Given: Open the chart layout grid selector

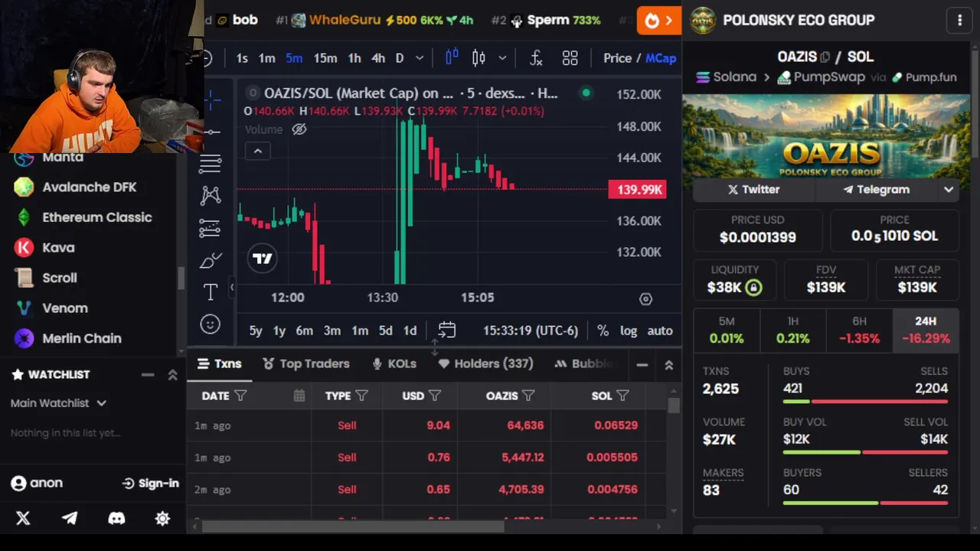Looking at the screenshot, I should [570, 58].
